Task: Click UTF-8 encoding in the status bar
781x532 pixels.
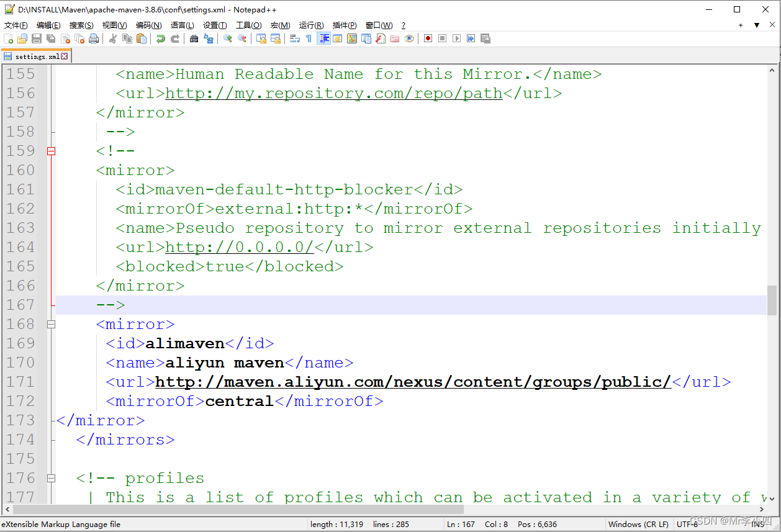Action: pyautogui.click(x=687, y=524)
